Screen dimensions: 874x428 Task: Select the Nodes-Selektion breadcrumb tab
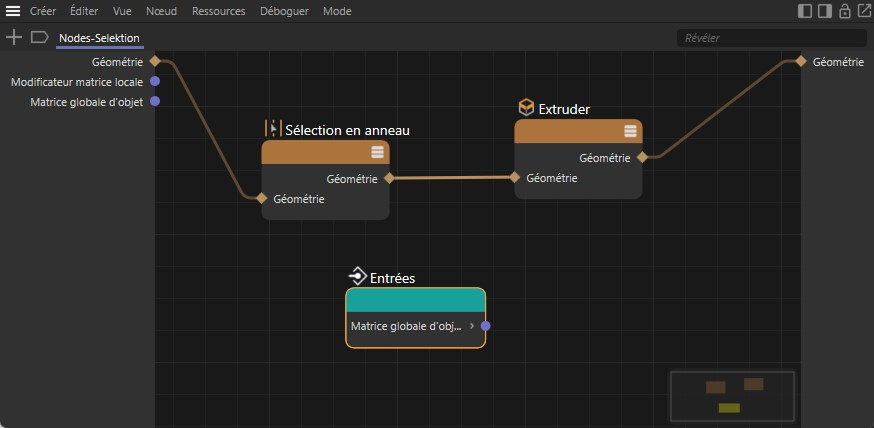tap(99, 38)
